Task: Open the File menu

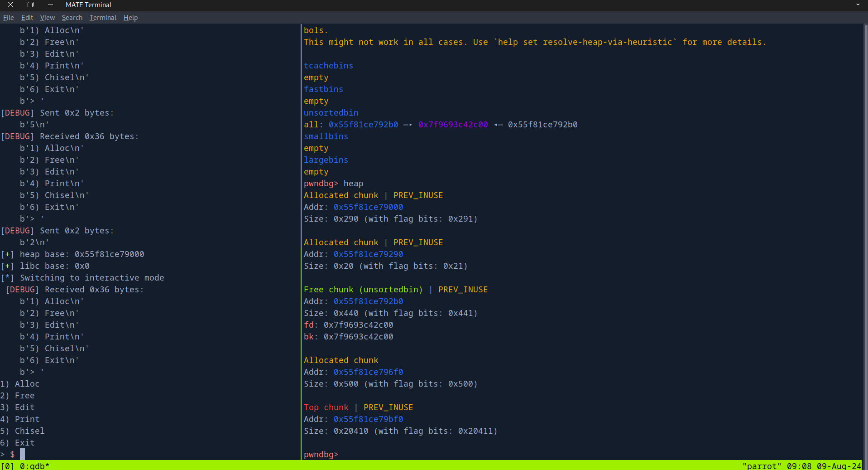Action: (x=8, y=18)
